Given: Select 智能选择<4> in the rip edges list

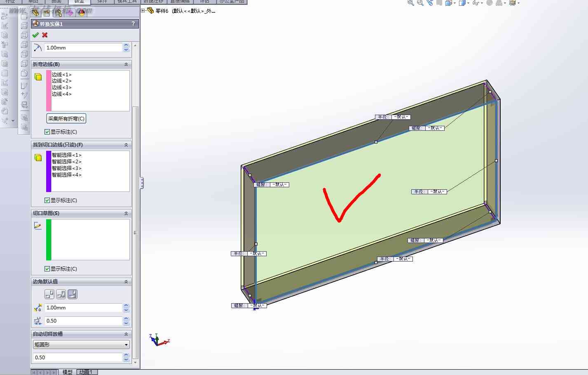Looking at the screenshot, I should coord(67,175).
